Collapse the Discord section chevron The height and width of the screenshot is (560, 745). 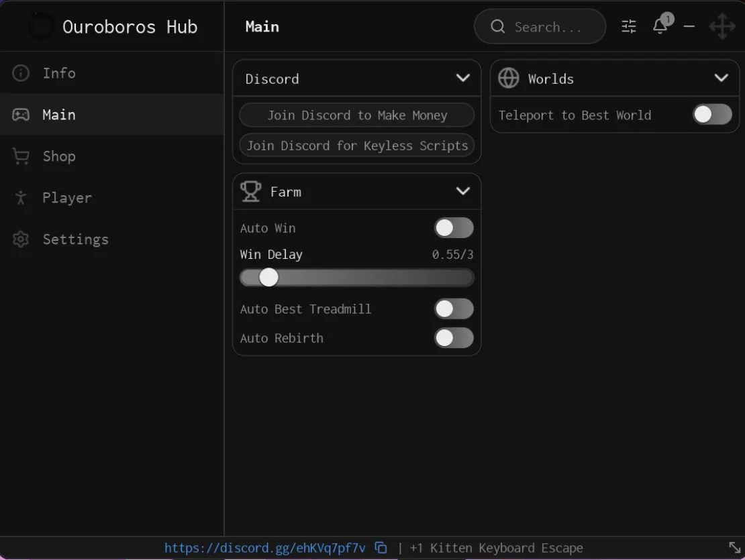[463, 78]
